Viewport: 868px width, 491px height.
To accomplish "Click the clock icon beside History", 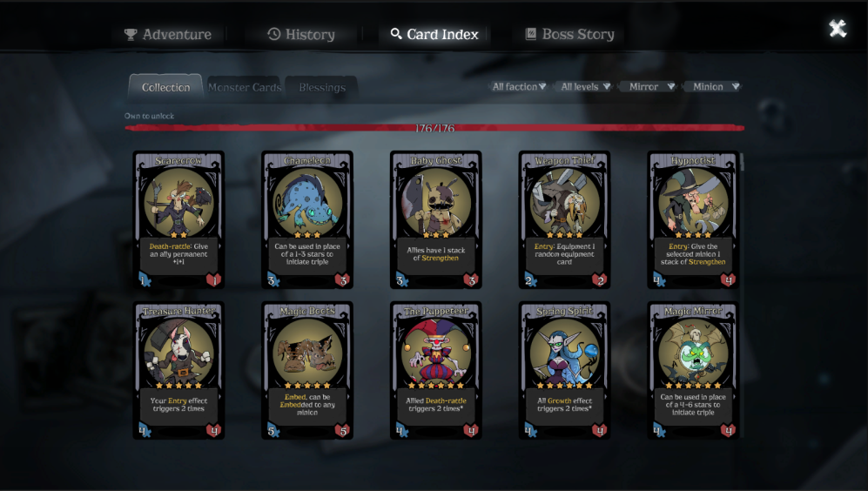I will 273,34.
